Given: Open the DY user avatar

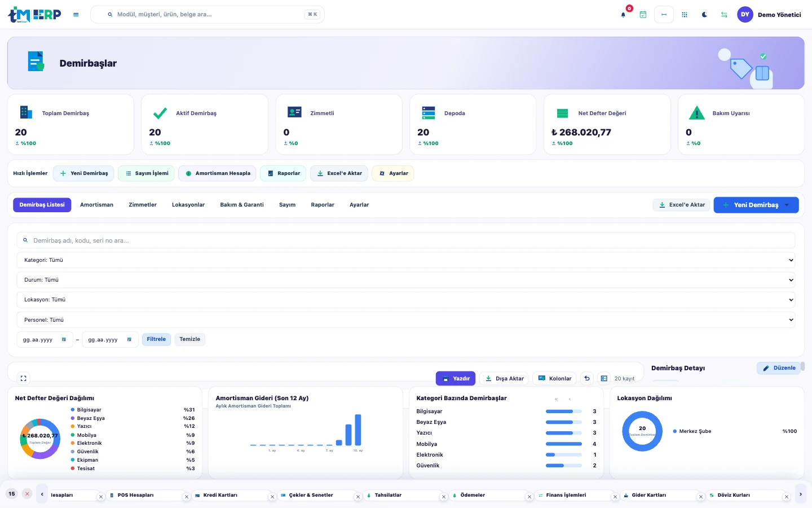Looking at the screenshot, I should pos(745,15).
